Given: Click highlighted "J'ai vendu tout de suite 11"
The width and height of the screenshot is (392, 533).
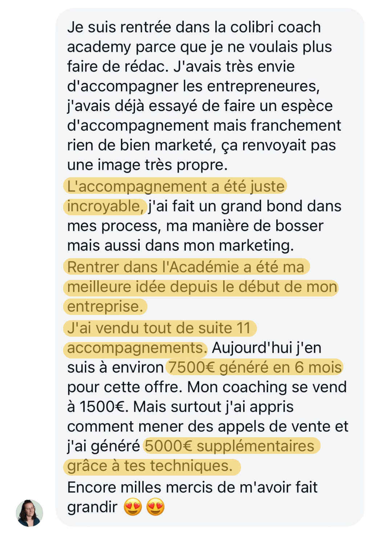Looking at the screenshot, I should (160, 328).
